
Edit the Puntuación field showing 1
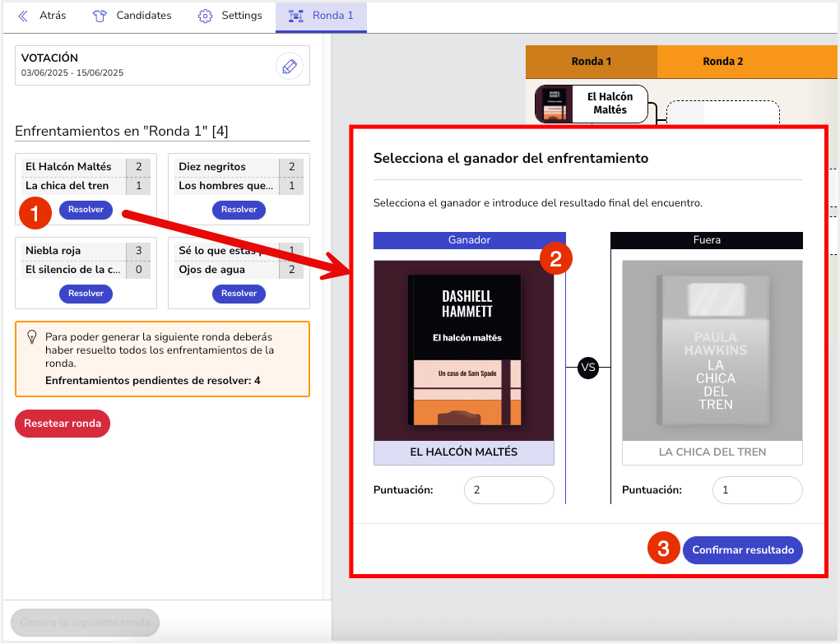click(758, 490)
